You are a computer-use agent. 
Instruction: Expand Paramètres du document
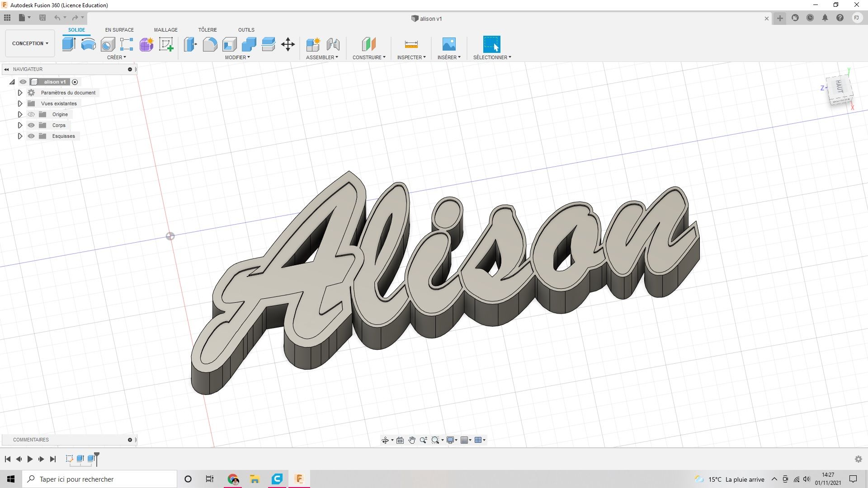(20, 93)
